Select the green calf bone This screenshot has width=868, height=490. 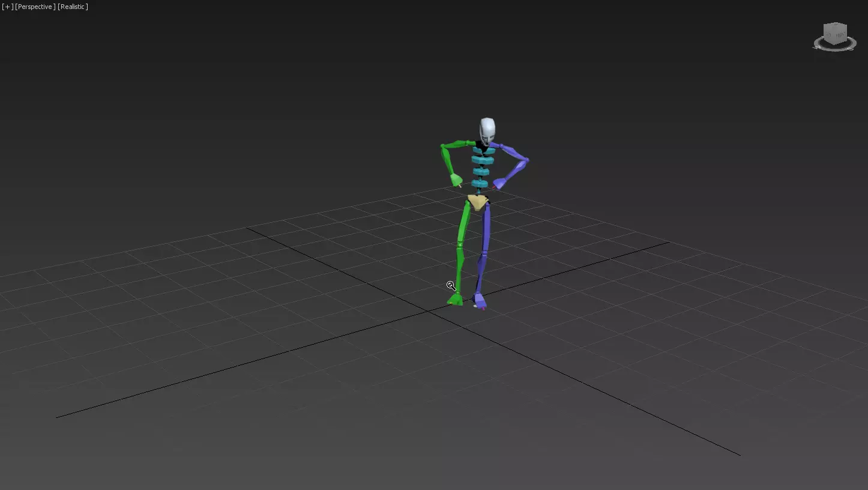(459, 268)
